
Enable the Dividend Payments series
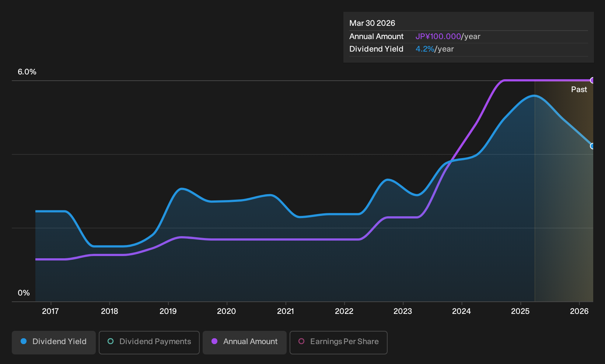click(149, 342)
